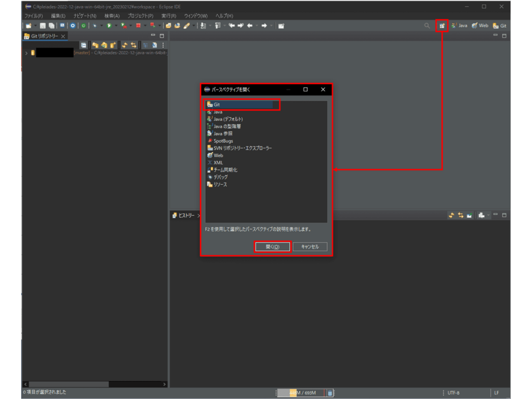Open the 検索(A) menu

[112, 16]
